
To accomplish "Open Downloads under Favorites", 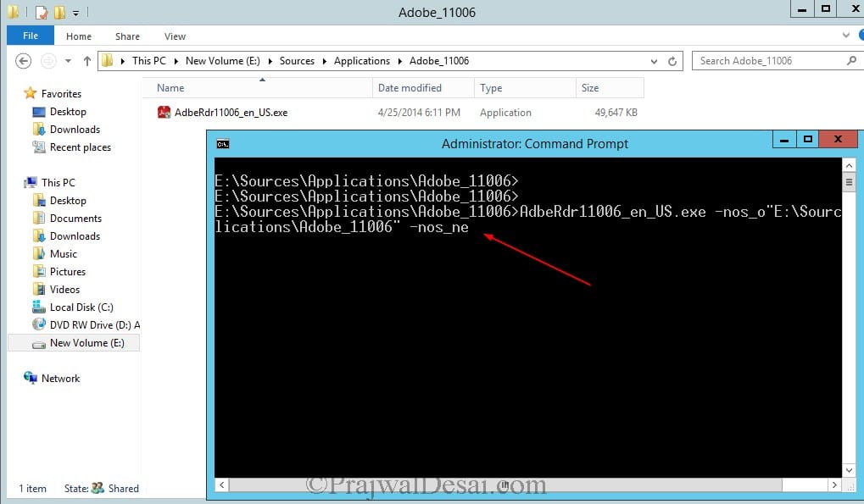I will 75,130.
